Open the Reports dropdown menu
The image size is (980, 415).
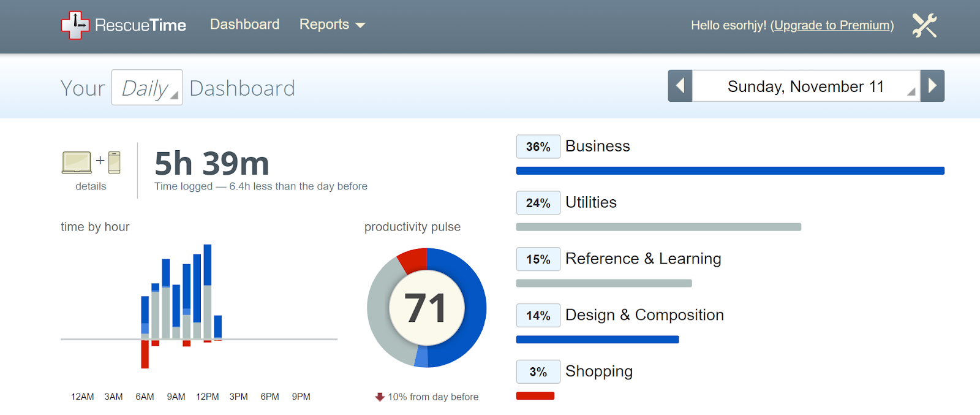click(331, 25)
